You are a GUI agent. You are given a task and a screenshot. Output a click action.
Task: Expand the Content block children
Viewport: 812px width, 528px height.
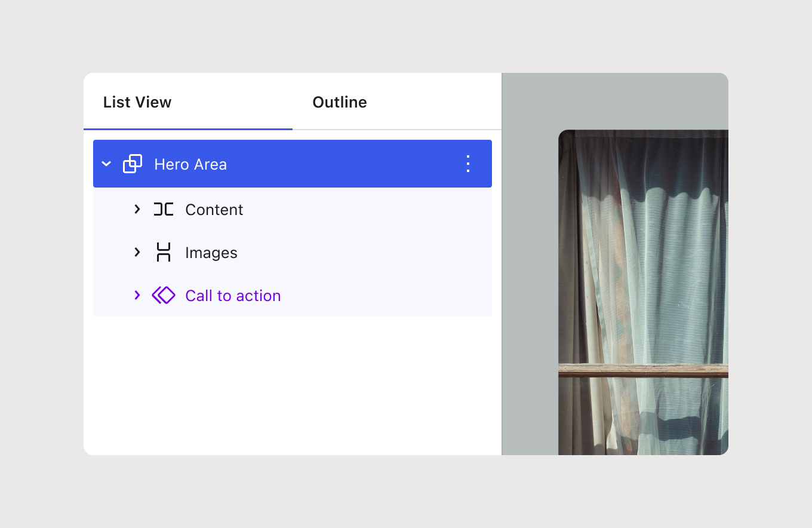pyautogui.click(x=137, y=210)
